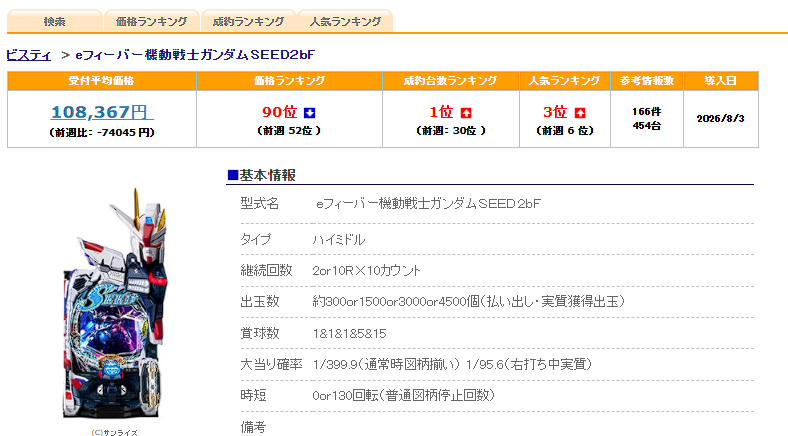Click the 90位 price rank value
Viewport: 788px width, 436px height.
coord(279,112)
